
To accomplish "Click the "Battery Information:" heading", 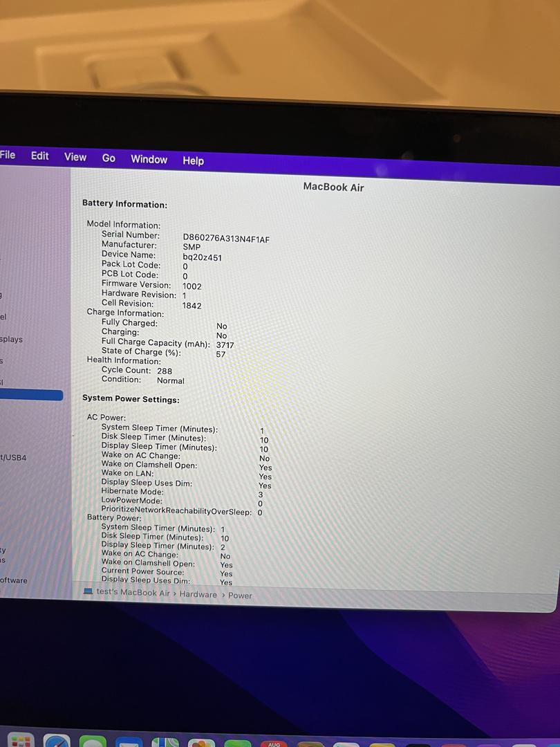I will pos(124,204).
